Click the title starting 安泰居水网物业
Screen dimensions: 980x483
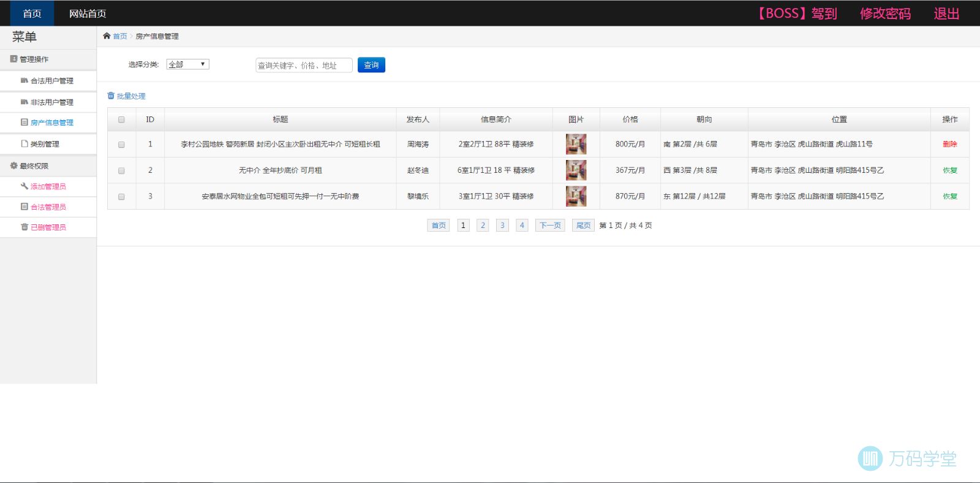[x=281, y=196]
